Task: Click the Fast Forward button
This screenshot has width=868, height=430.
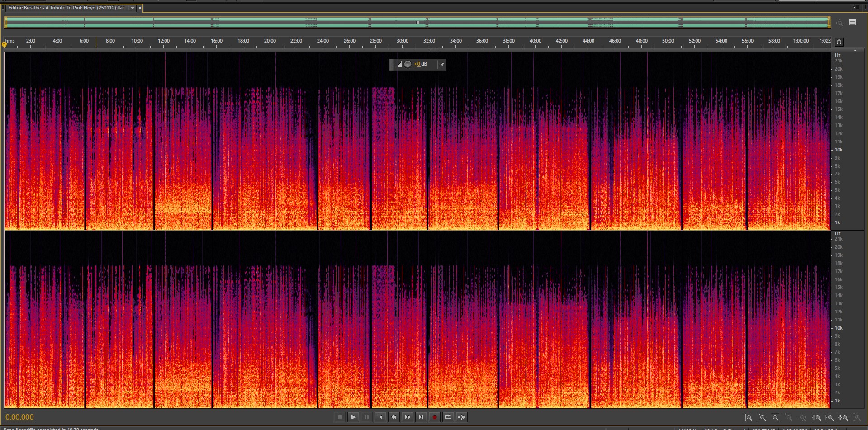Action: 407,417
